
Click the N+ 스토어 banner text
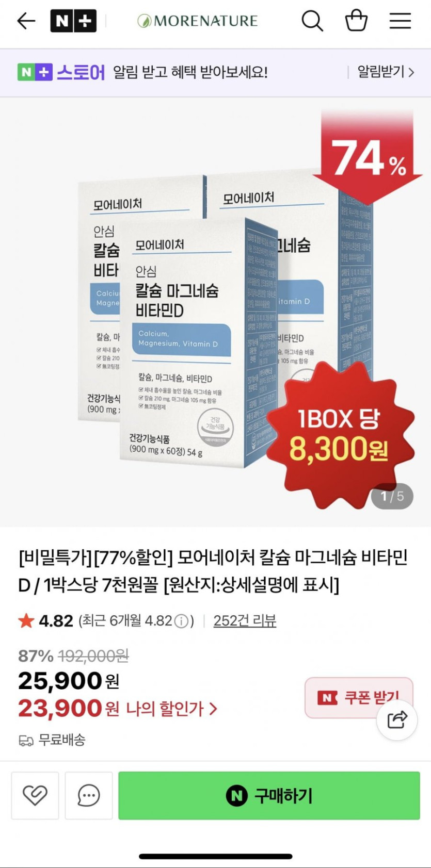coord(61,72)
